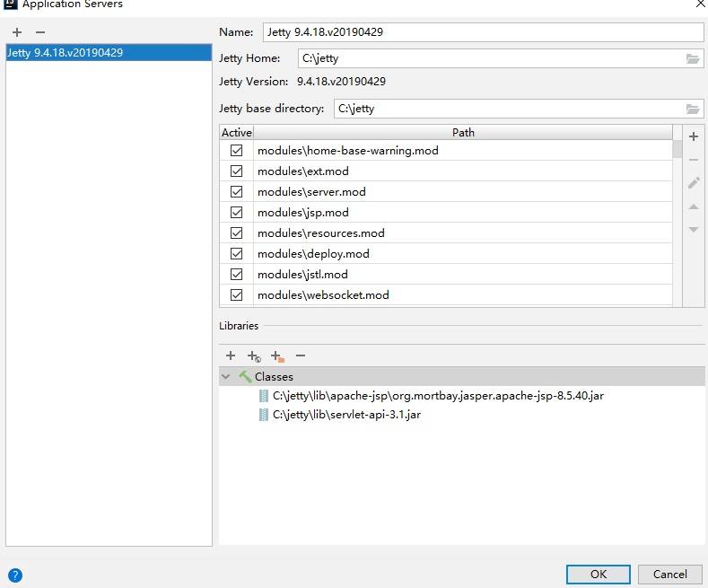Browse for Jetty base directory folder

pyautogui.click(x=692, y=109)
